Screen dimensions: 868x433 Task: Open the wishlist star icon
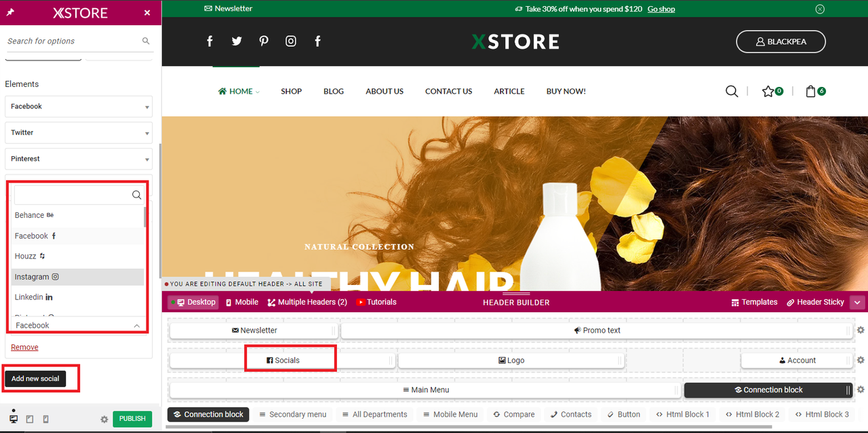(768, 91)
